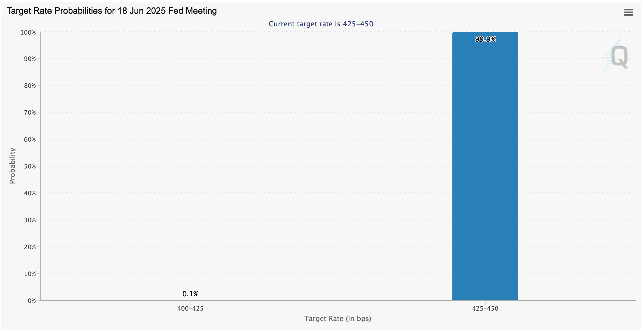Click the 40% y-axis tick label
644x332 pixels.
pyautogui.click(x=30, y=193)
